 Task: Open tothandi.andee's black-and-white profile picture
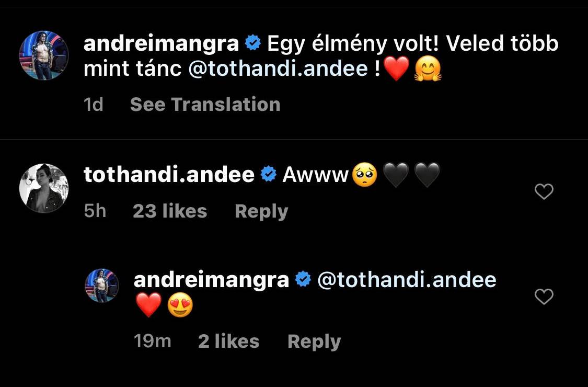tap(44, 188)
